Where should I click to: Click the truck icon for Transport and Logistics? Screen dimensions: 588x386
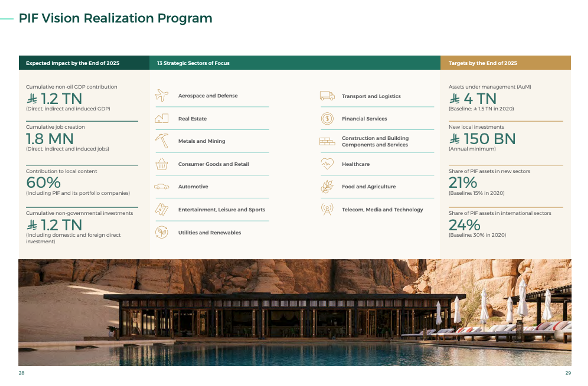[x=327, y=96]
